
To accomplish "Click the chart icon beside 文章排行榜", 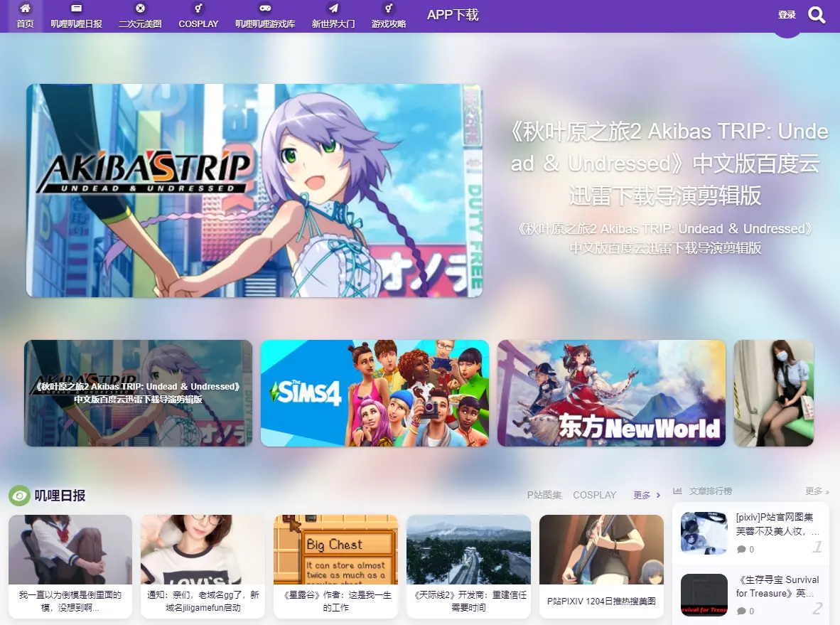I will pyautogui.click(x=678, y=491).
